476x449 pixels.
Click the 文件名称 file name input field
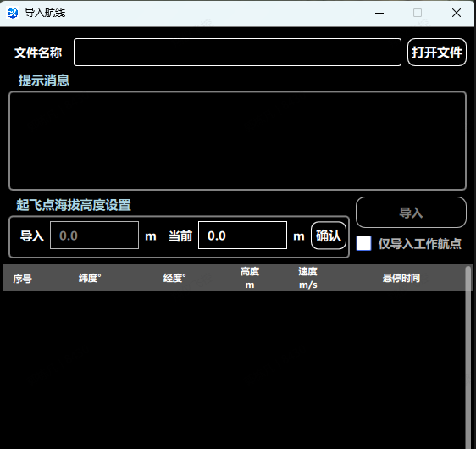point(237,52)
